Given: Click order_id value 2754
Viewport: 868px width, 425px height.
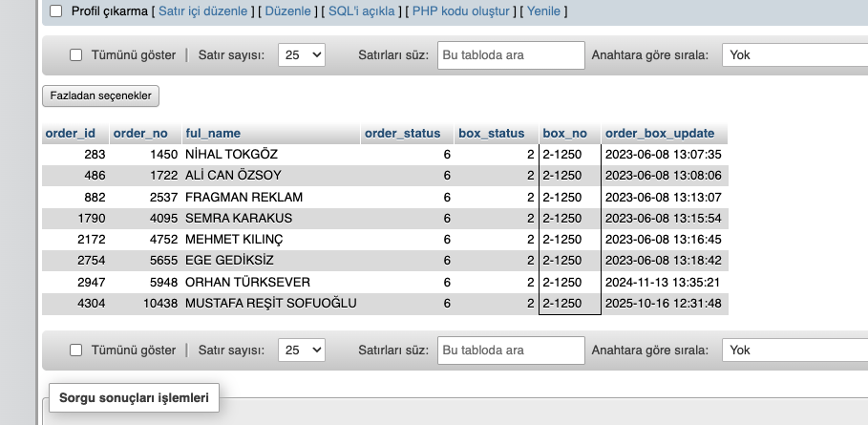Looking at the screenshot, I should pyautogui.click(x=92, y=261).
